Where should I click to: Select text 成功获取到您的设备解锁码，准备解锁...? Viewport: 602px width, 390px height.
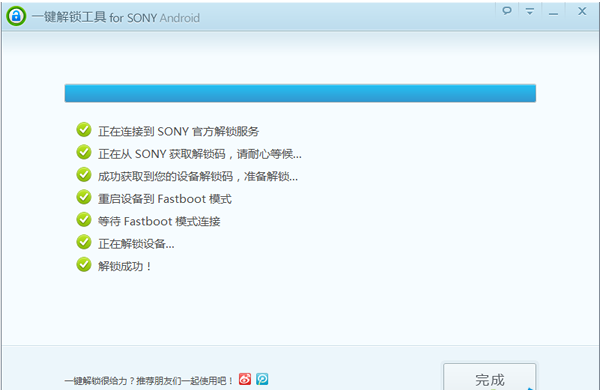click(x=198, y=176)
